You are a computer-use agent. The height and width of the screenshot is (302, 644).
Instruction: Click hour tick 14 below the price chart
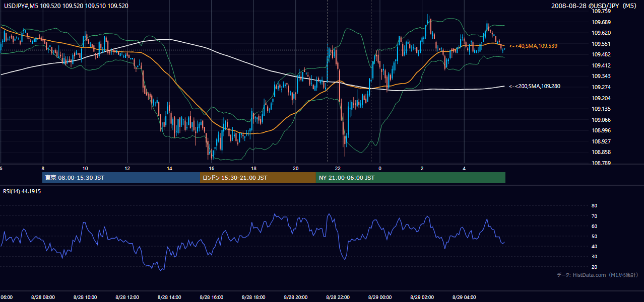coord(169,169)
